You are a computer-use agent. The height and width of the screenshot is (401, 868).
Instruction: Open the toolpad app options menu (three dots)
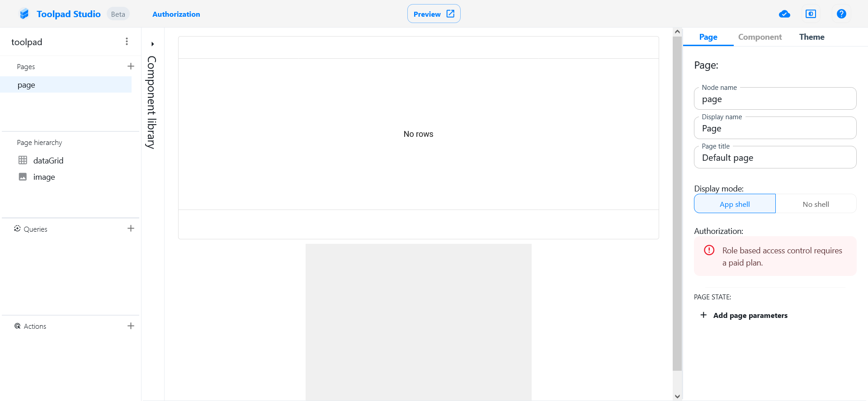(127, 42)
